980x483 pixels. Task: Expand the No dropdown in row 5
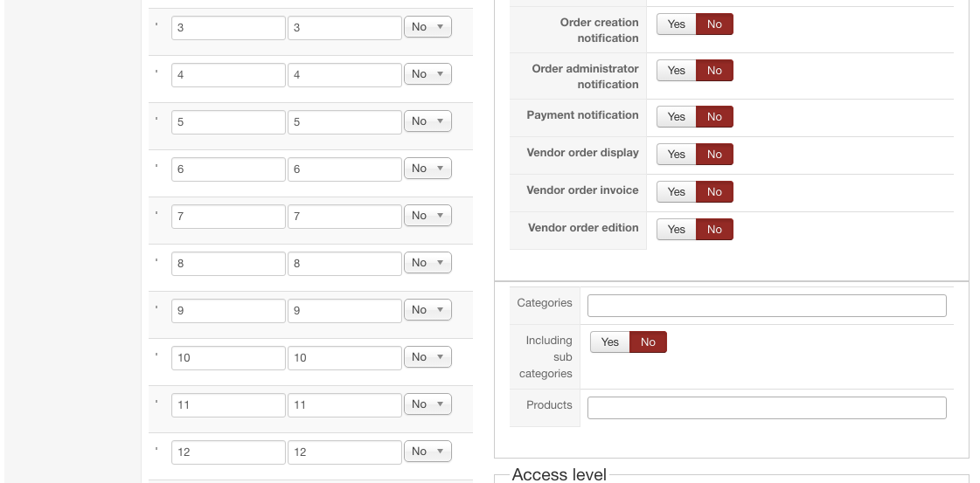[x=427, y=121]
